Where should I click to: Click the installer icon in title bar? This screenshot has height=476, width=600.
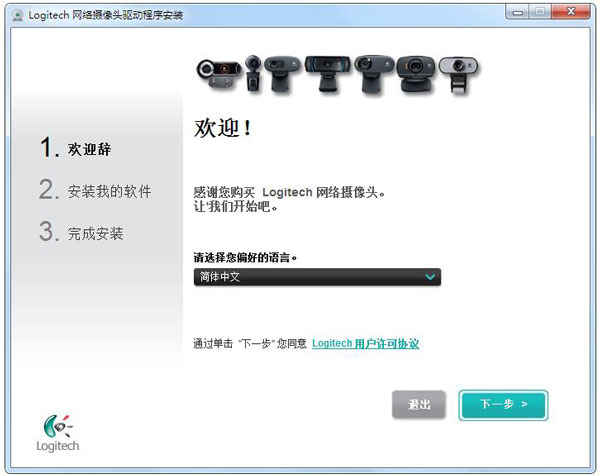(x=16, y=13)
